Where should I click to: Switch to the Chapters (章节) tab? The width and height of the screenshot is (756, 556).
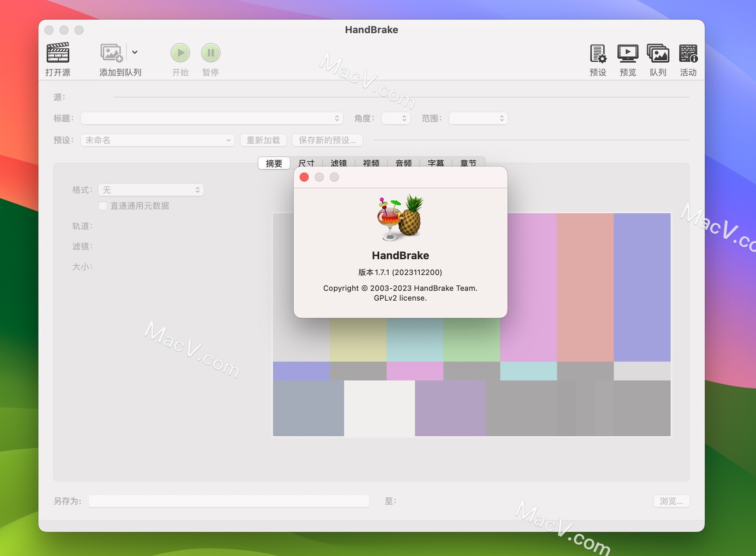coord(468,163)
